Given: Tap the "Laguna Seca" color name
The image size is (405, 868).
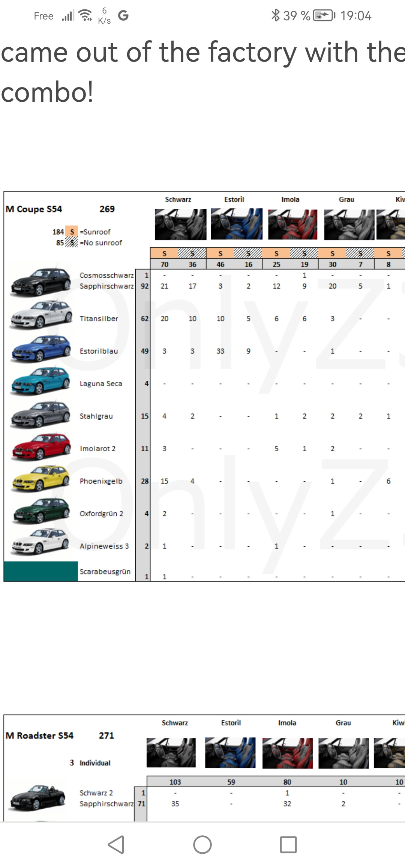Looking at the screenshot, I should tap(101, 384).
